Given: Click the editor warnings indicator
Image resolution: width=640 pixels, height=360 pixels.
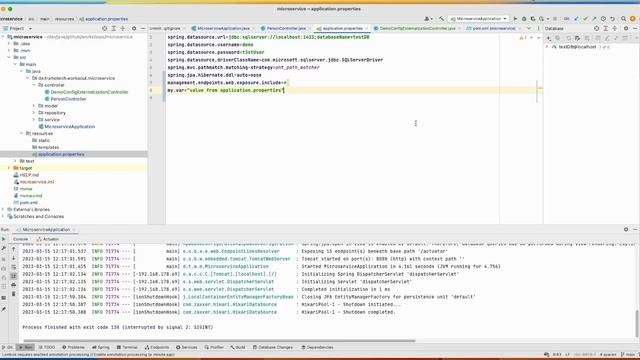Looking at the screenshot, I should point(523,38).
